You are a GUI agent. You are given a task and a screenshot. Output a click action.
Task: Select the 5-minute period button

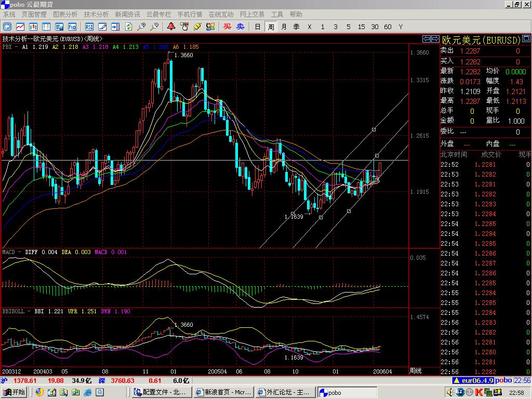[x=349, y=27]
